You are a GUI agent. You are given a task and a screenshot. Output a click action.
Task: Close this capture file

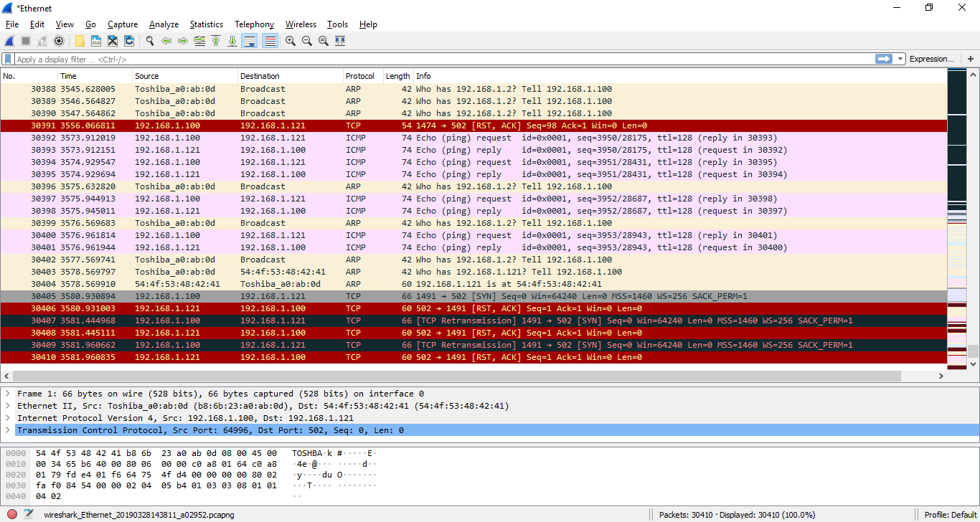point(113,41)
